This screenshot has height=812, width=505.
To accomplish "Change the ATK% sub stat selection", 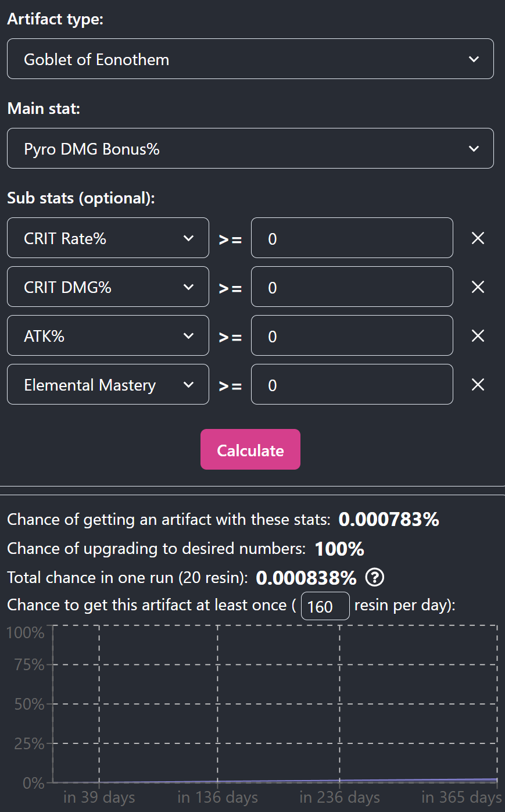I will pos(108,335).
